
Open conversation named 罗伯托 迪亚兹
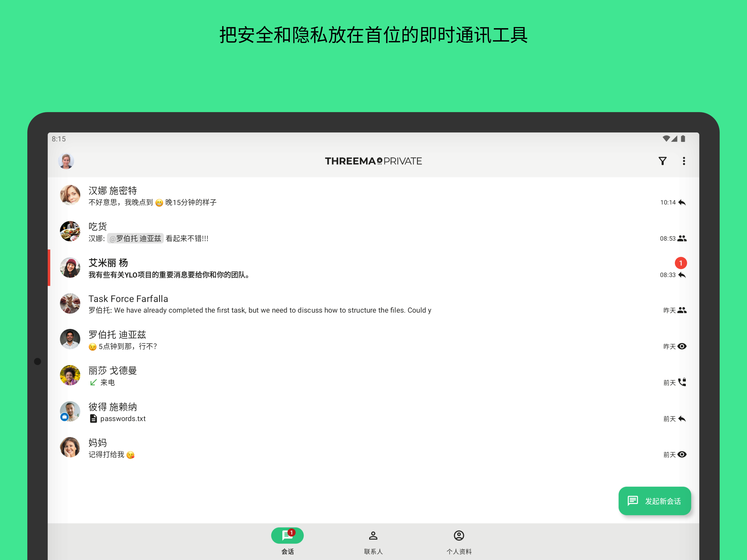coord(117,334)
